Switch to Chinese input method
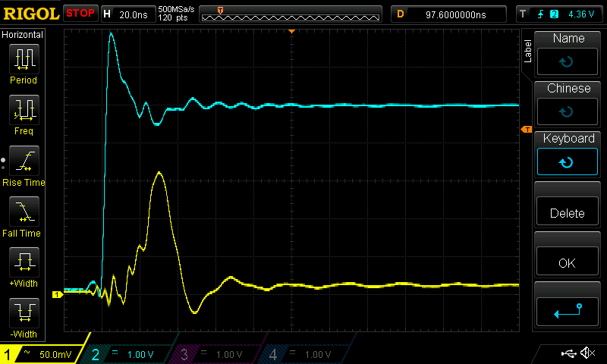The width and height of the screenshot is (607, 364). [567, 104]
